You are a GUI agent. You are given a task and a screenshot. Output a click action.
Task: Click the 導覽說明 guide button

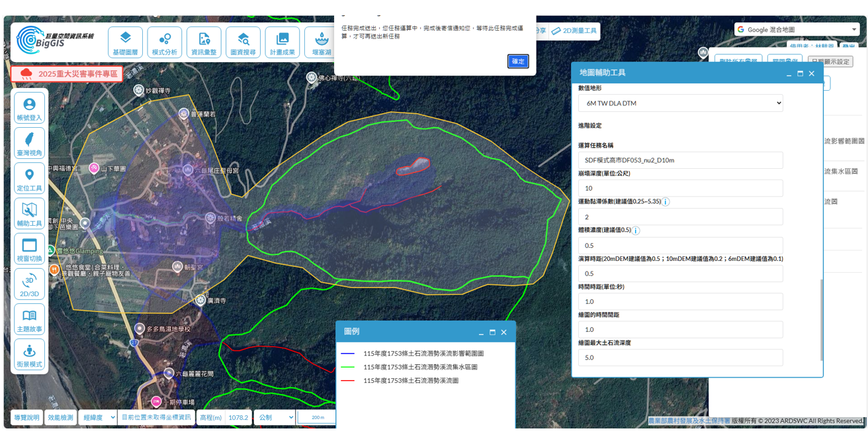[27, 417]
